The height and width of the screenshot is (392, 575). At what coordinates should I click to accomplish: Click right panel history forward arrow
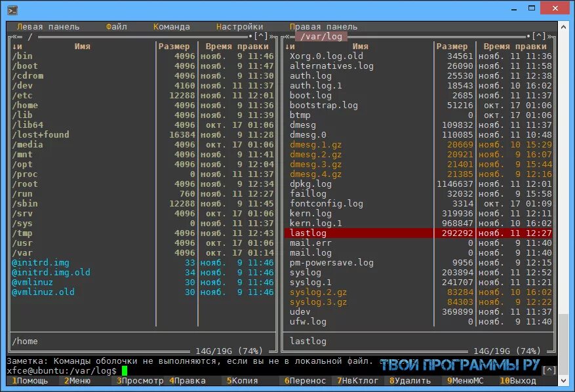[550, 37]
